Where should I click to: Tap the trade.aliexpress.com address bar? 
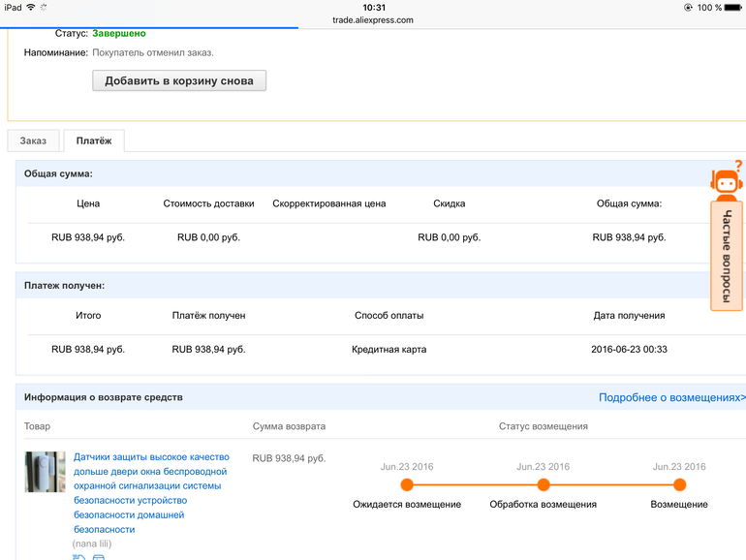click(373, 19)
